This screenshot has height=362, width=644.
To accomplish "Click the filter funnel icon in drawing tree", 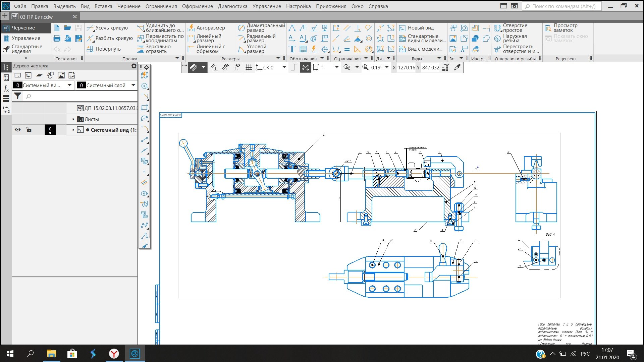I will coord(18,96).
